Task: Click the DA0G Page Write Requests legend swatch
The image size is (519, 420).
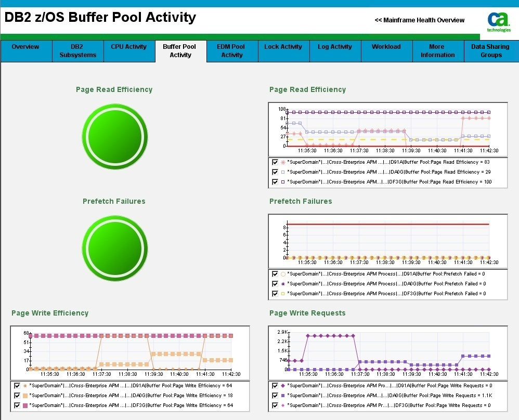Action: point(283,396)
